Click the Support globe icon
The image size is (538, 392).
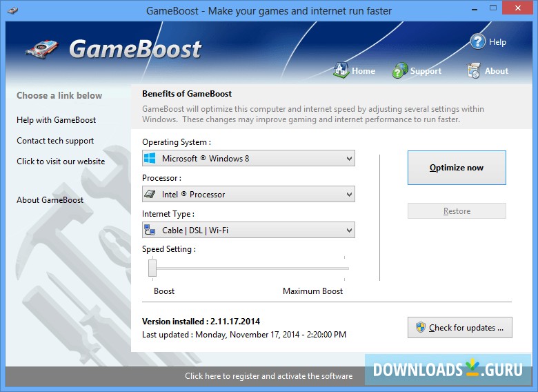tap(400, 70)
